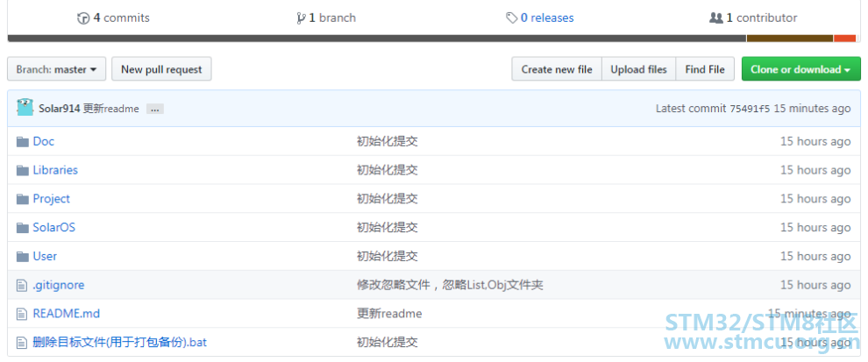Click the New pull request button

(161, 69)
